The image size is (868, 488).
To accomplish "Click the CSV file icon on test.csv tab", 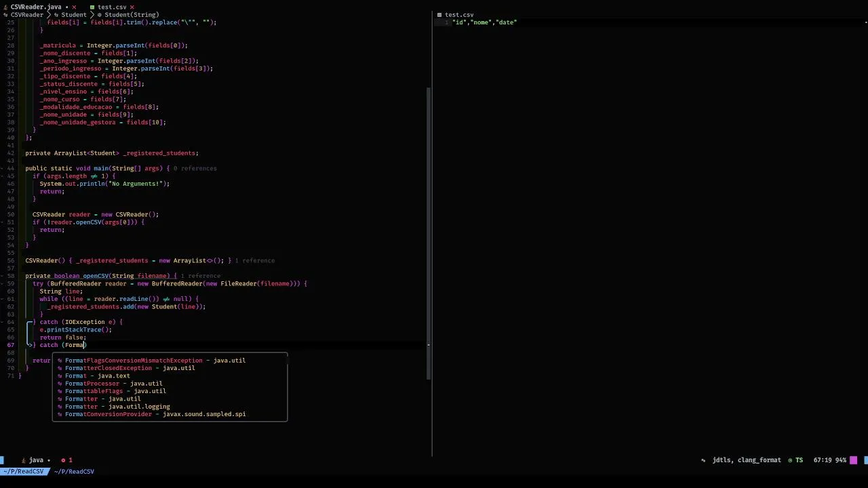I will [x=92, y=7].
